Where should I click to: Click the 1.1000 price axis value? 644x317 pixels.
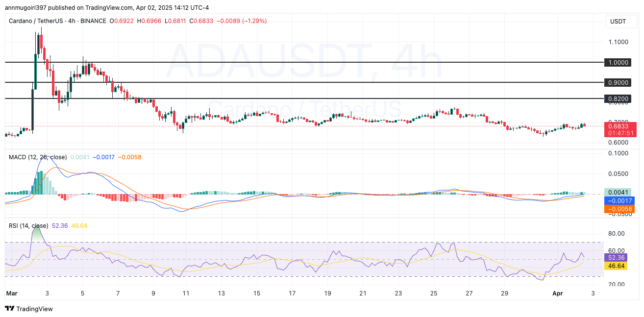coord(618,42)
